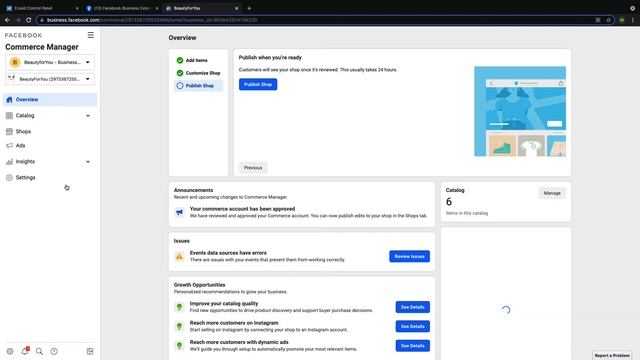Click the shop preview illustration
Image resolution: width=640 pixels, height=360 pixels.
[520, 111]
